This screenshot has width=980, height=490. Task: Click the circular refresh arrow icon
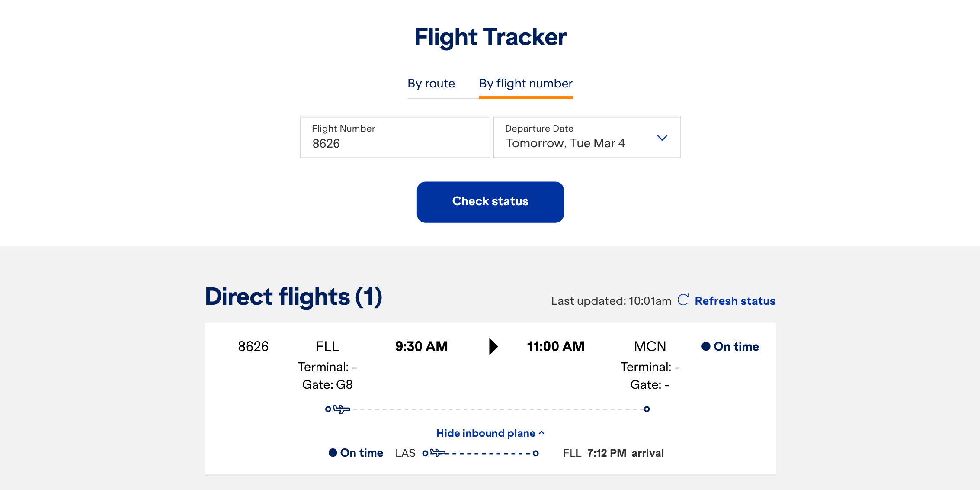[683, 300]
